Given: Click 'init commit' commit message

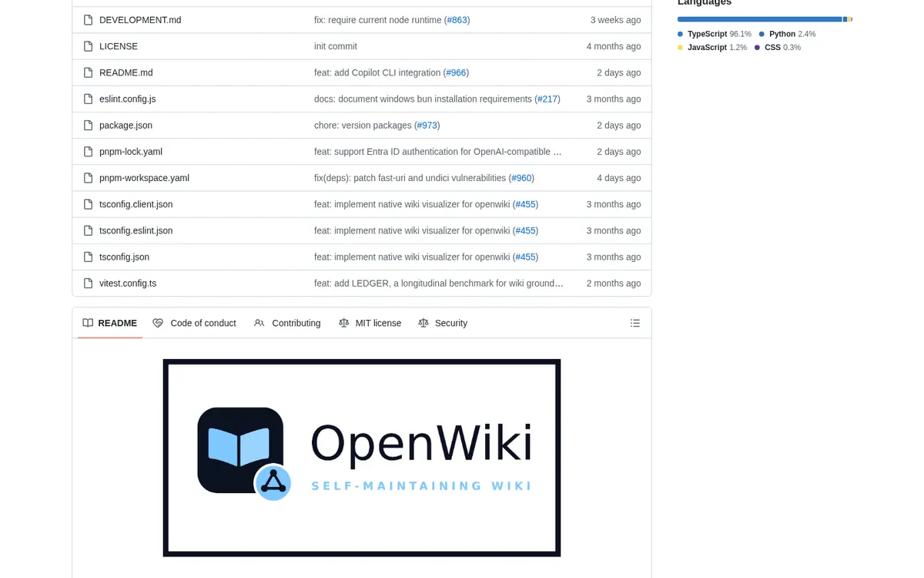Looking at the screenshot, I should point(336,46).
